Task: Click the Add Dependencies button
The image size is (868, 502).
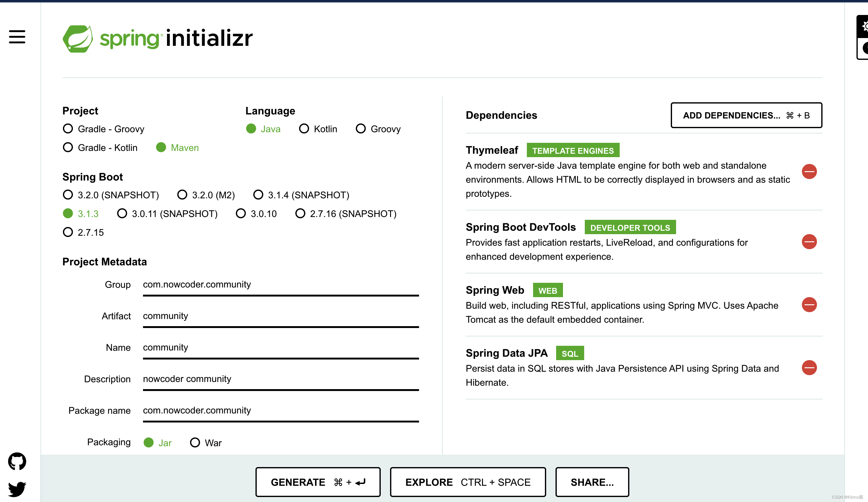Action: [746, 115]
